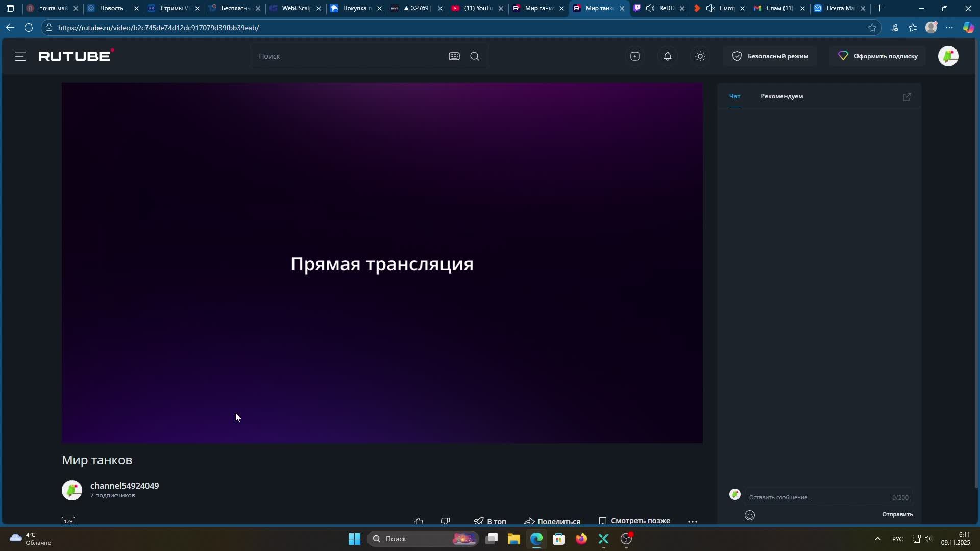Dislike the video with thumbs down
Screen dimensions: 980x551
pyautogui.click(x=445, y=521)
